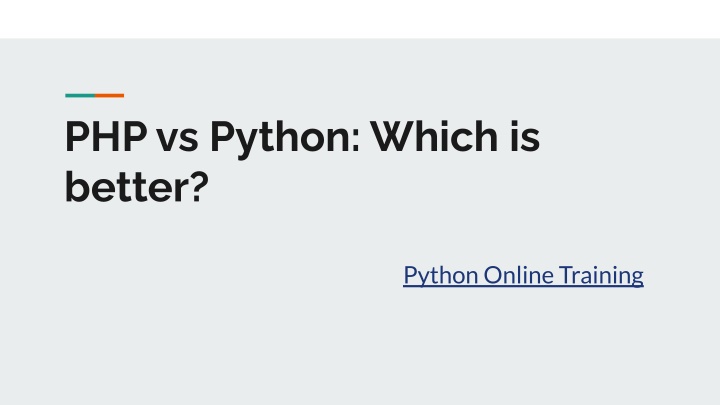Click the word "Python:" in the title

pyautogui.click(x=285, y=139)
